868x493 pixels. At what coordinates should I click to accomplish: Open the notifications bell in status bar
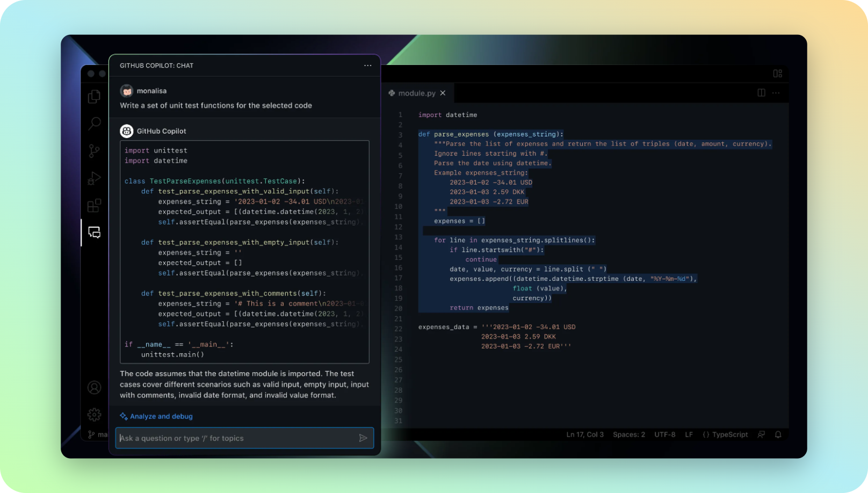coord(778,434)
